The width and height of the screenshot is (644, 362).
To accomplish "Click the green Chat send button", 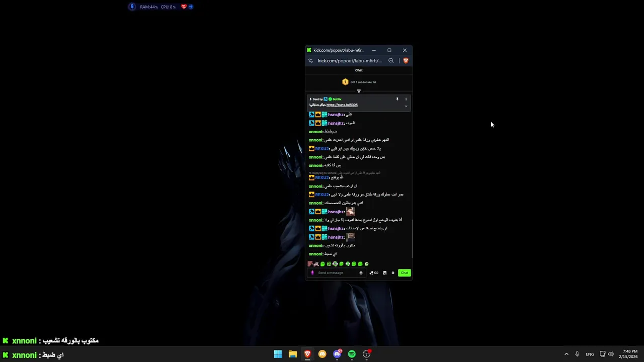I will pyautogui.click(x=405, y=273).
